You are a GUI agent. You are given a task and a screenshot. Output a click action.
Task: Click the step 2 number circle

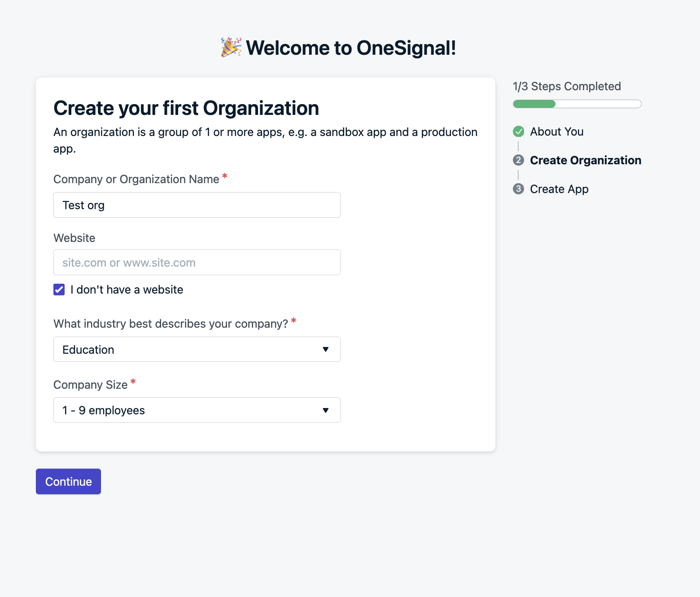point(518,160)
